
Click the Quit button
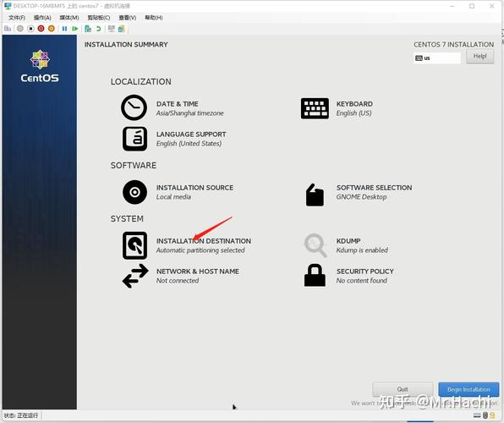(403, 389)
